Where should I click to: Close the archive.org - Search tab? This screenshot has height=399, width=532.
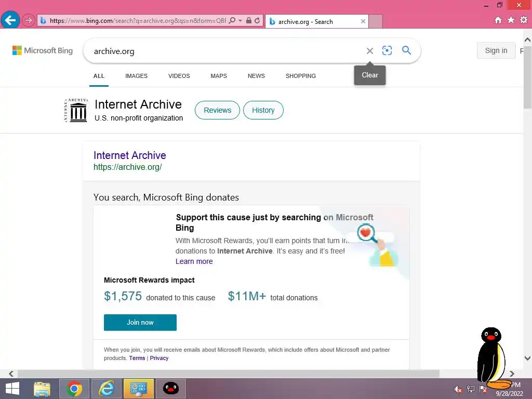point(363,21)
